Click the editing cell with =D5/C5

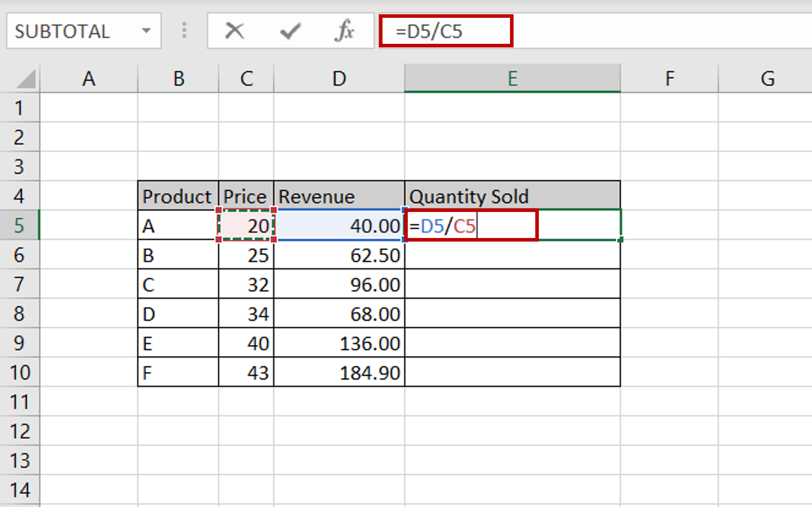512,226
